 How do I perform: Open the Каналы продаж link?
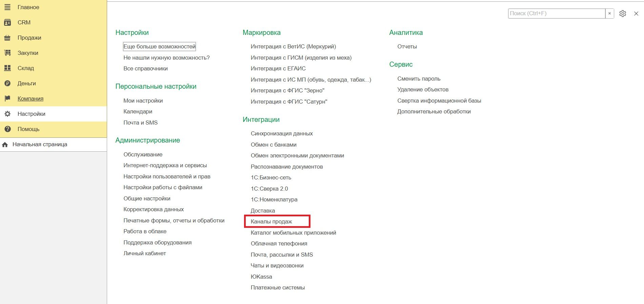(x=271, y=221)
